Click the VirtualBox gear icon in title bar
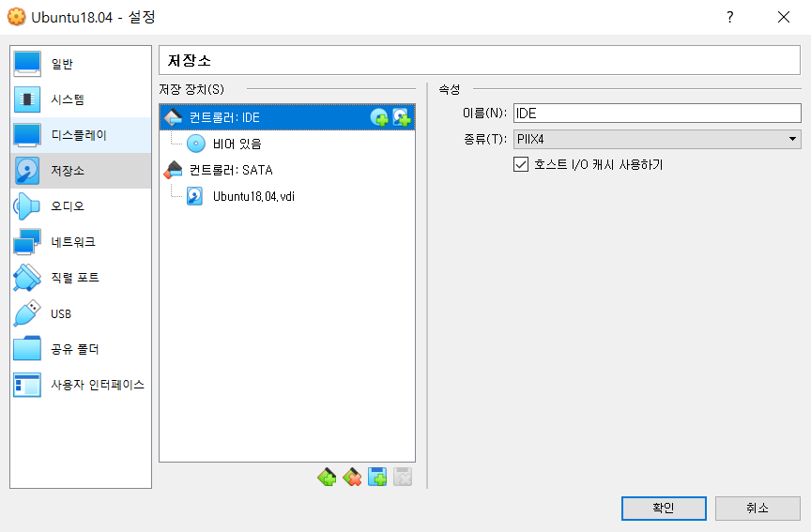811x532 pixels. click(x=17, y=17)
